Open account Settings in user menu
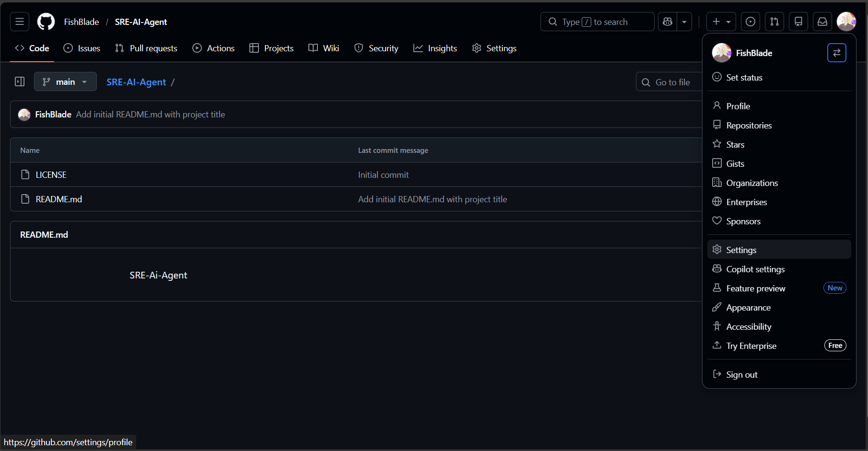Viewport: 868px width, 451px height. click(x=779, y=250)
